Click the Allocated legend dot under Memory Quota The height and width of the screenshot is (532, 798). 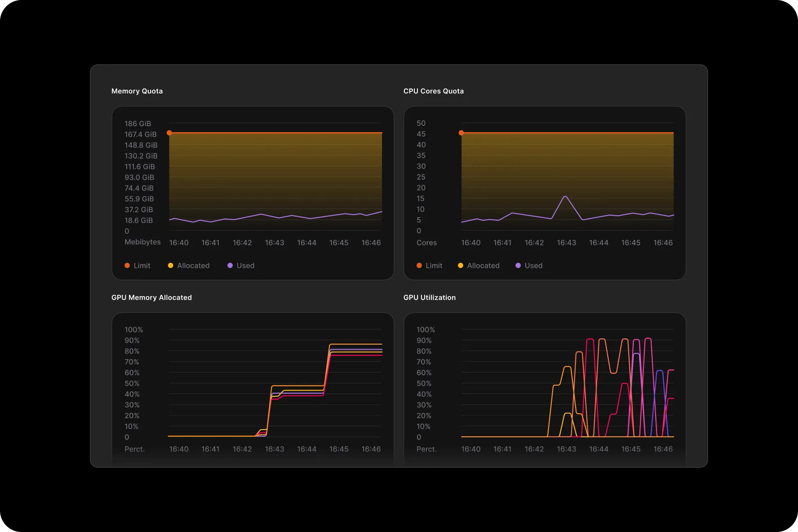point(171,266)
